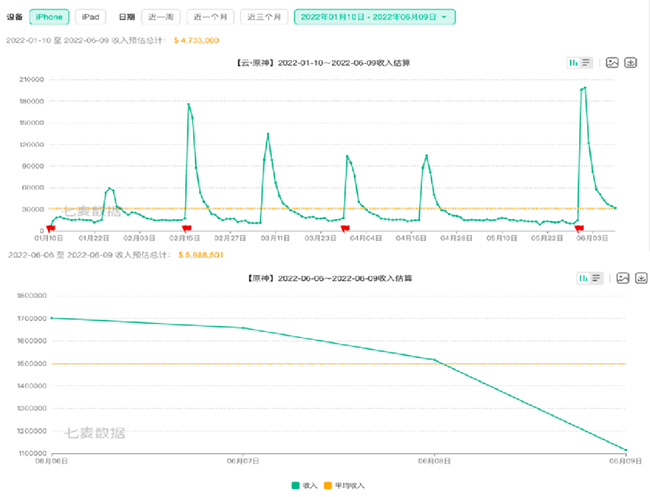The image size is (650, 497).
Task: Click the 1500000 y-axis label
Action: 32,364
